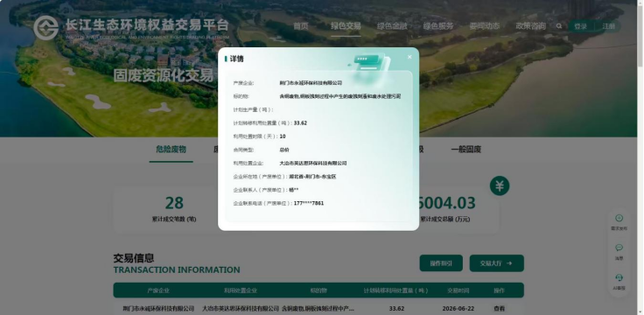Click the 总价 contract type value

283,150
